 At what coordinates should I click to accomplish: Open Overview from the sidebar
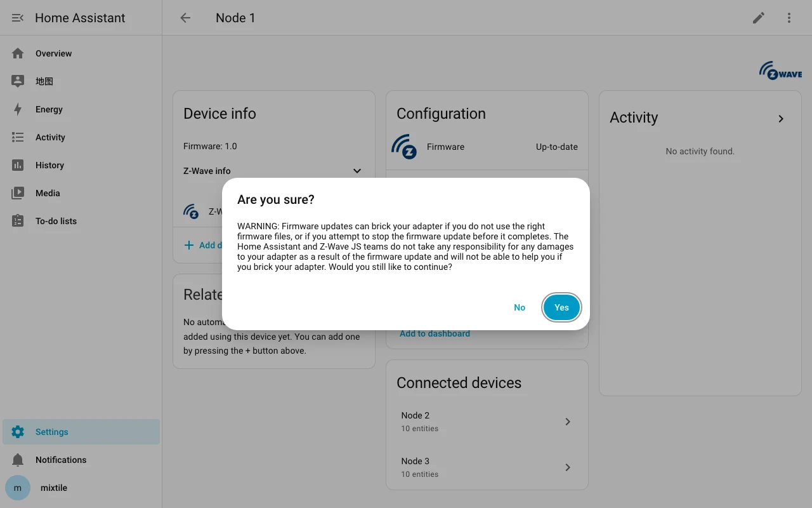81,53
